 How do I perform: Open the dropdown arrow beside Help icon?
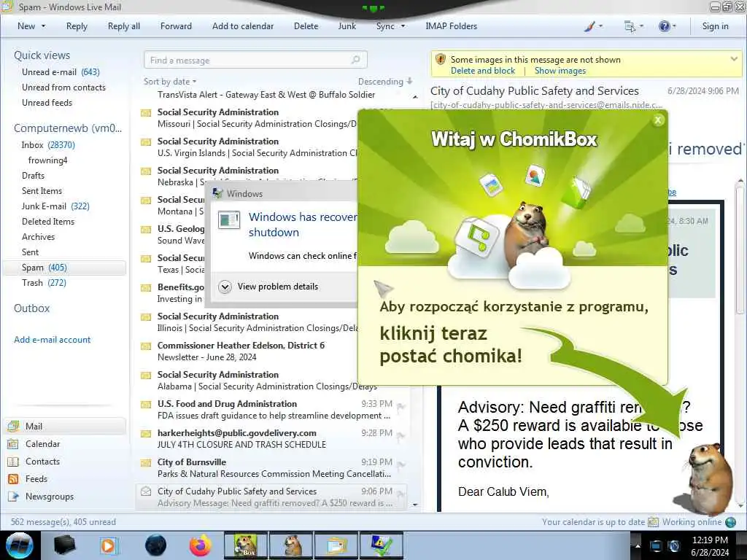(674, 26)
